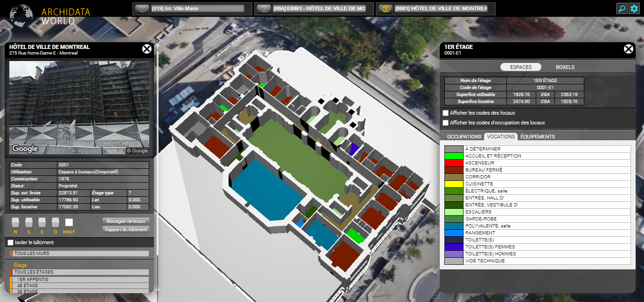Image resolution: width=644 pixels, height=302 pixels.
Task: Select the 1ER APPENTIS floor
Action: 79,280
